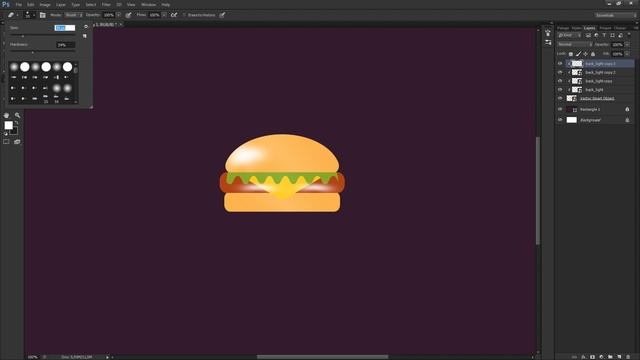Screen dimensions: 640x360
Task: Hide the back_light copy layer
Action: [560, 81]
